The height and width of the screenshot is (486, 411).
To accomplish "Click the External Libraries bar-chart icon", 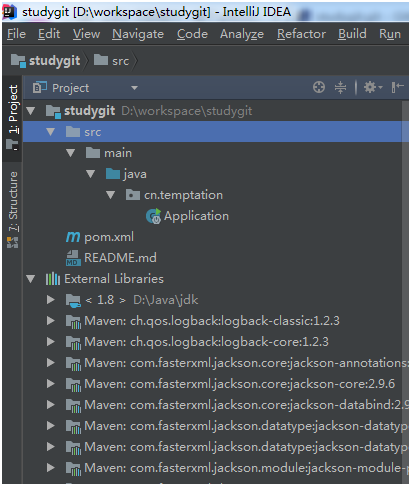I will coord(53,279).
